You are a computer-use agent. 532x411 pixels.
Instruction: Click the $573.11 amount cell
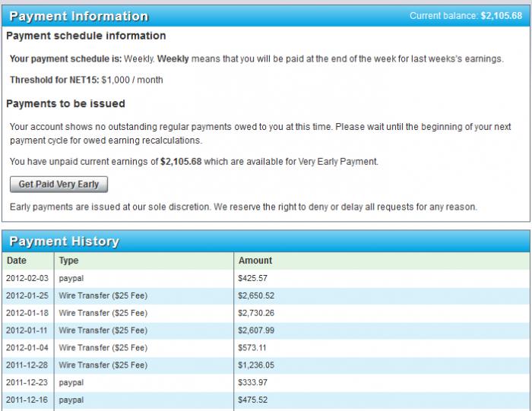(252, 348)
